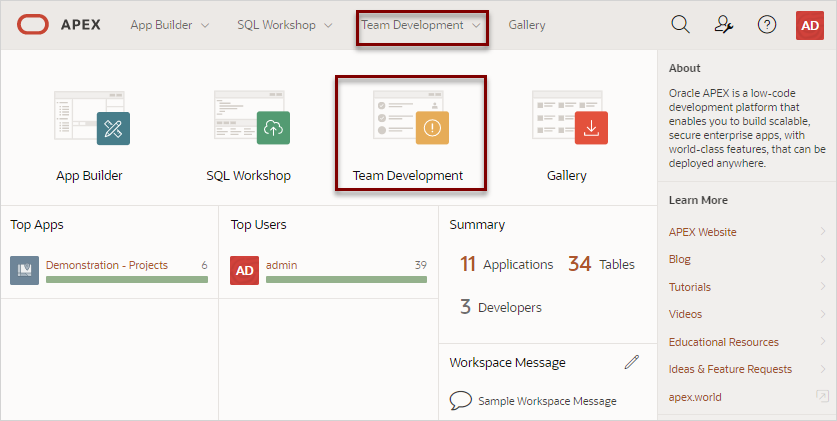Viewport: 837px width, 421px height.
Task: Select SQL Workshop in top navigation
Action: (277, 25)
